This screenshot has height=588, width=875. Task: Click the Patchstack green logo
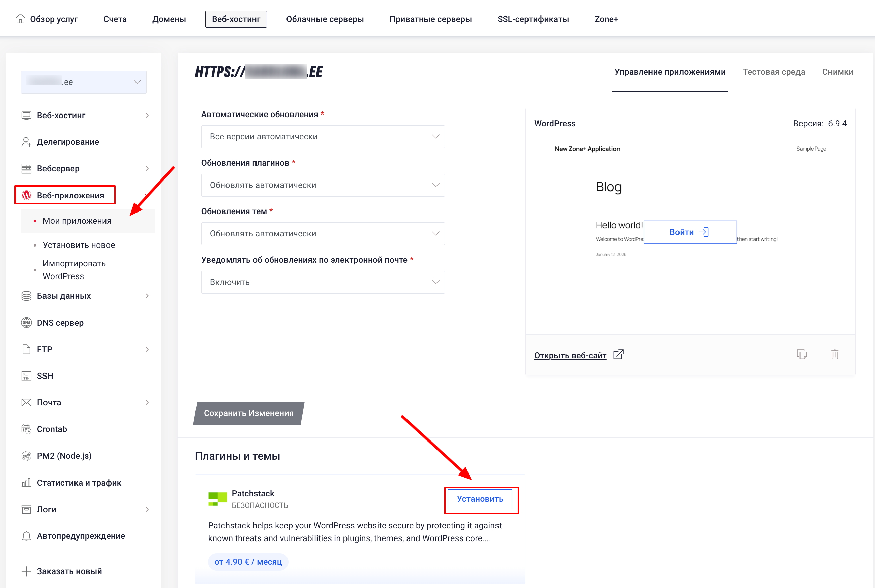click(x=218, y=499)
